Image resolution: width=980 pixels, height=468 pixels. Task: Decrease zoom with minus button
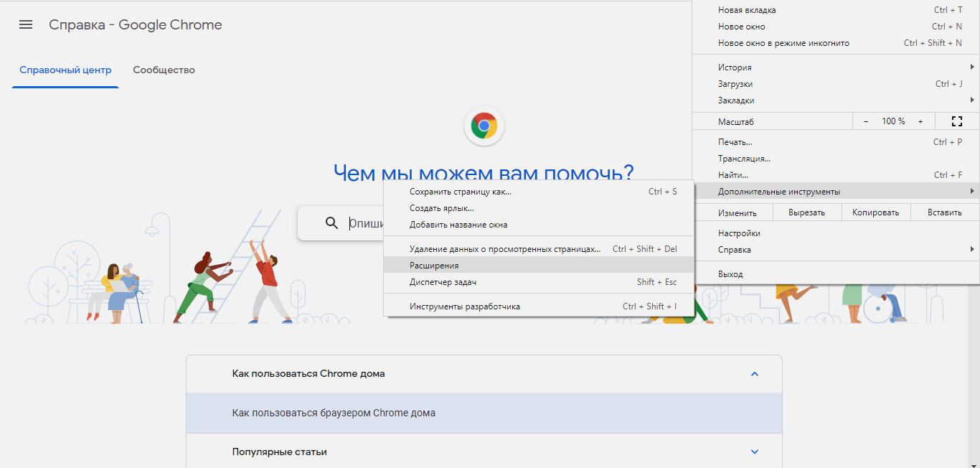pyautogui.click(x=866, y=121)
